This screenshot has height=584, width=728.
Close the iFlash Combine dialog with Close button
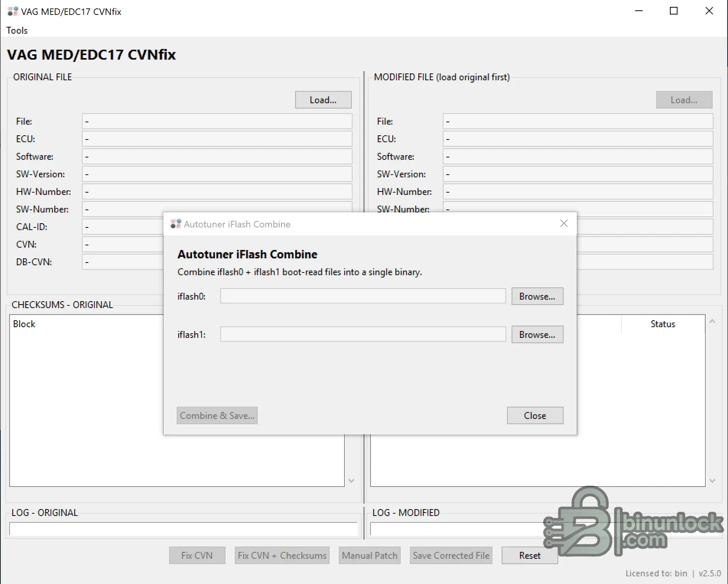[535, 415]
